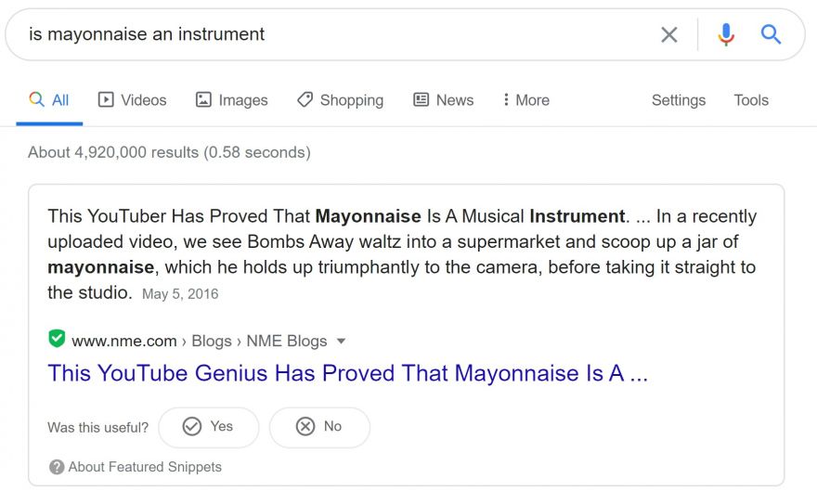Click the News newspaper icon
Image resolution: width=817 pixels, height=504 pixels.
tap(421, 99)
